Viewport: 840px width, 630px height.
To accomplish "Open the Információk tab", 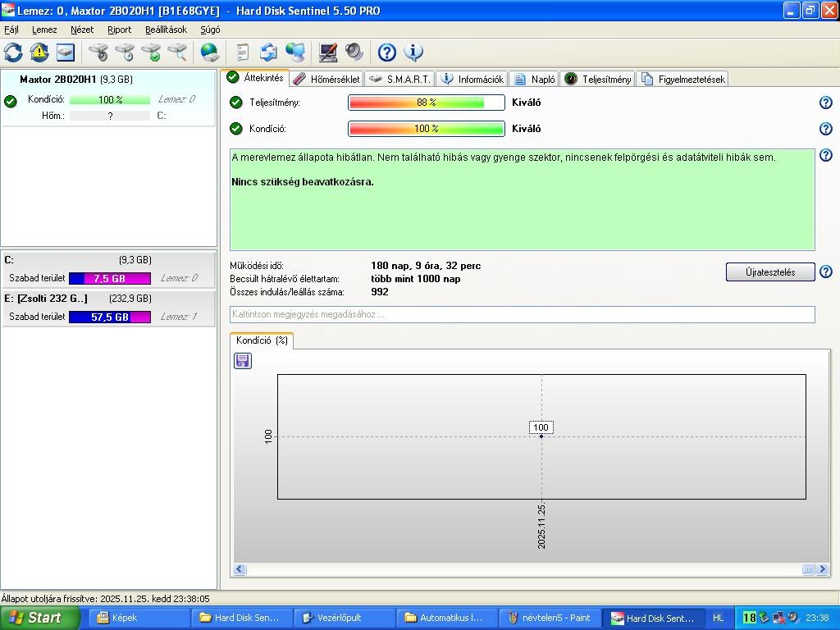I will [x=472, y=80].
